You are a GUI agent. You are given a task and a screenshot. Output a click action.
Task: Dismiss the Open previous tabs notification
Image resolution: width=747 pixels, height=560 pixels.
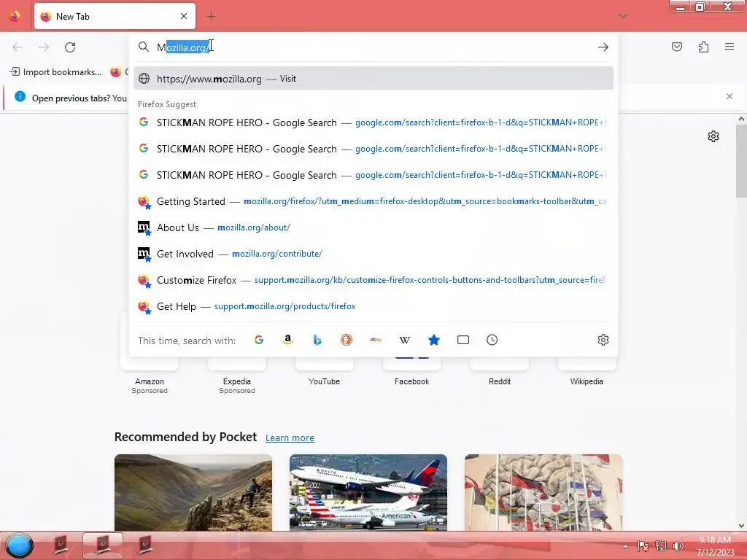point(729,96)
